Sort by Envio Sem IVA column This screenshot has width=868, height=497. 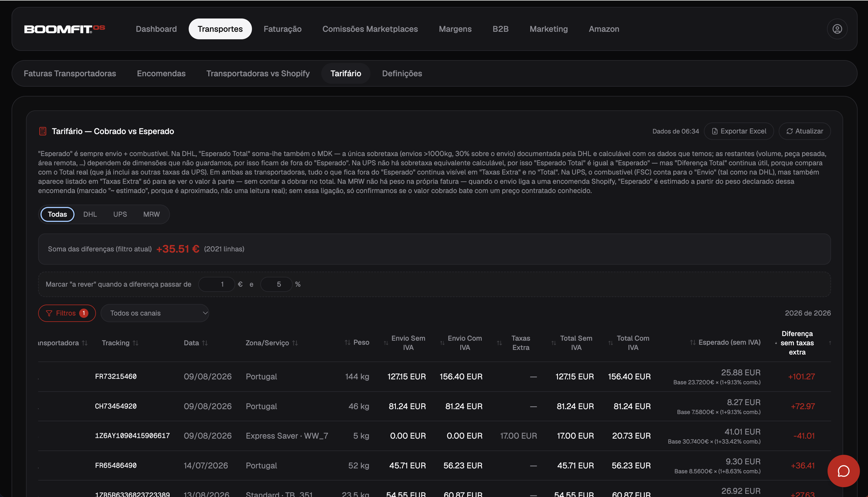(x=386, y=343)
